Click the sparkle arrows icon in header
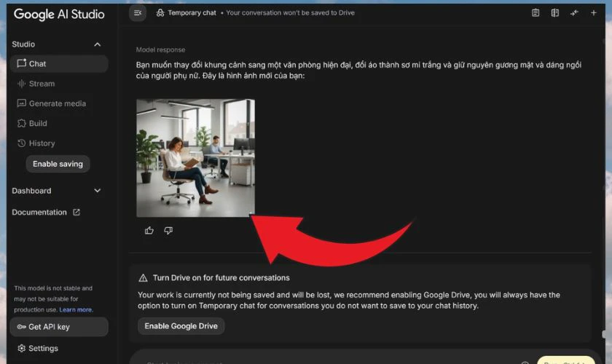The width and height of the screenshot is (612, 364). point(574,13)
